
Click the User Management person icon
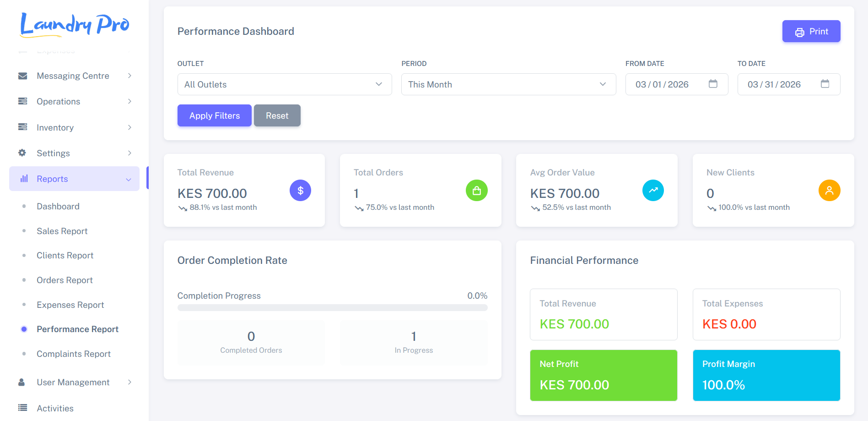[x=22, y=382]
